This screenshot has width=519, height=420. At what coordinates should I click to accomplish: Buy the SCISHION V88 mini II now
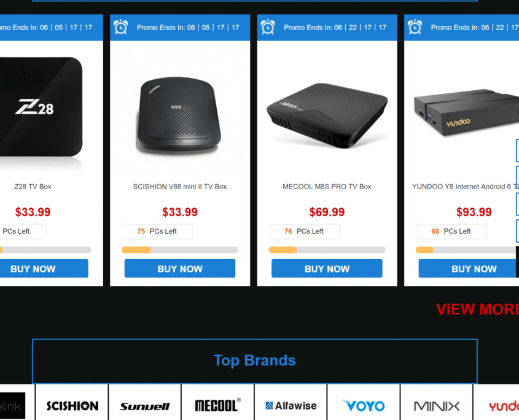coord(180,268)
